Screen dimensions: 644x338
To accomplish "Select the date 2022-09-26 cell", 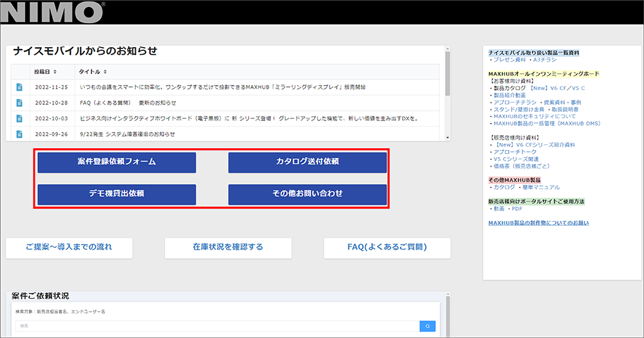I will point(52,134).
